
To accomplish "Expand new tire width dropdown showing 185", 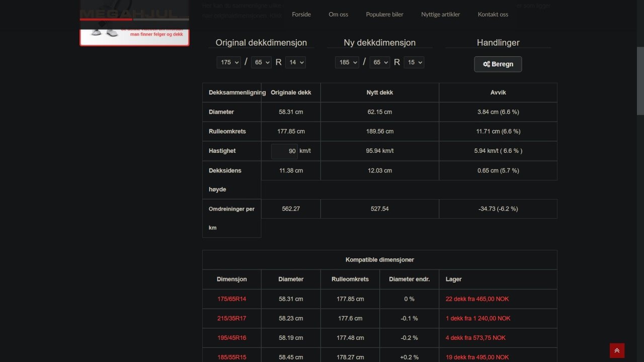I will click(x=347, y=62).
